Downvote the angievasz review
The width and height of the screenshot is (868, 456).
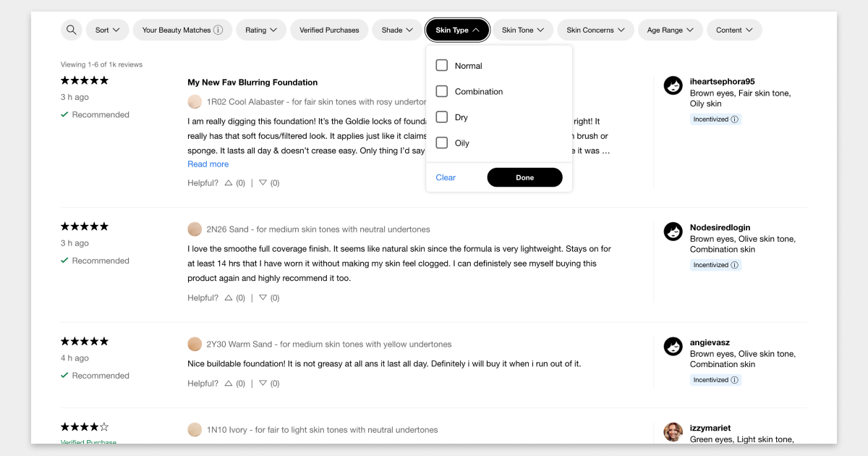pos(263,384)
